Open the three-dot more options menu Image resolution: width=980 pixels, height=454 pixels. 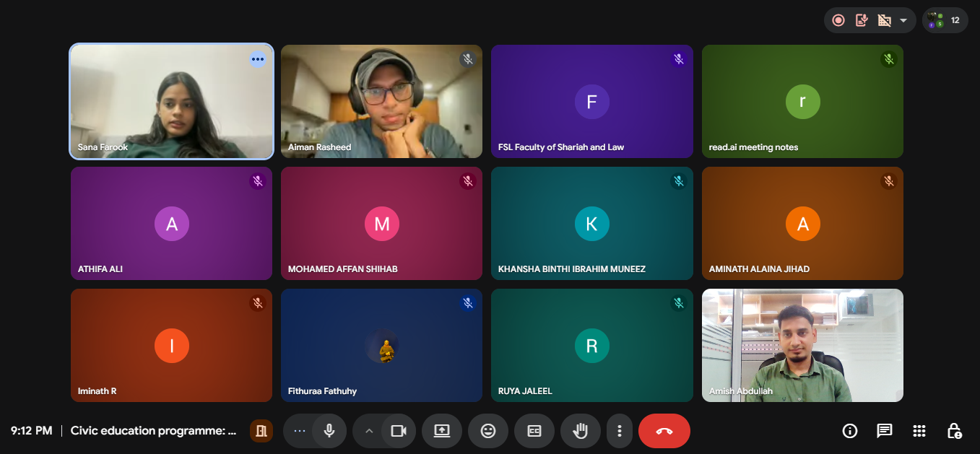(619, 431)
